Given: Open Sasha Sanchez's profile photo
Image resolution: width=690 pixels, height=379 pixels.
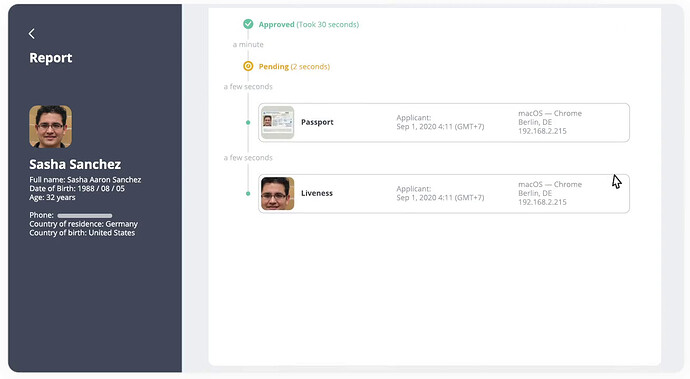Looking at the screenshot, I should 51,126.
